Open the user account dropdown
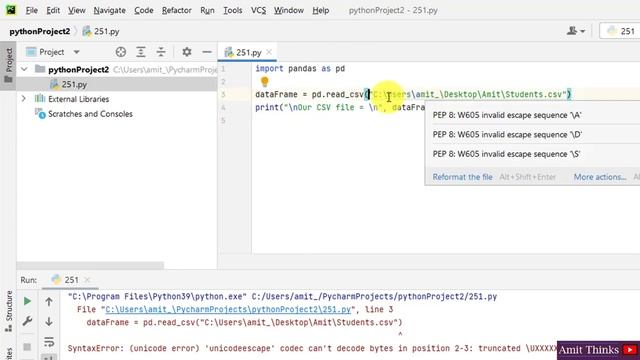 (576, 31)
